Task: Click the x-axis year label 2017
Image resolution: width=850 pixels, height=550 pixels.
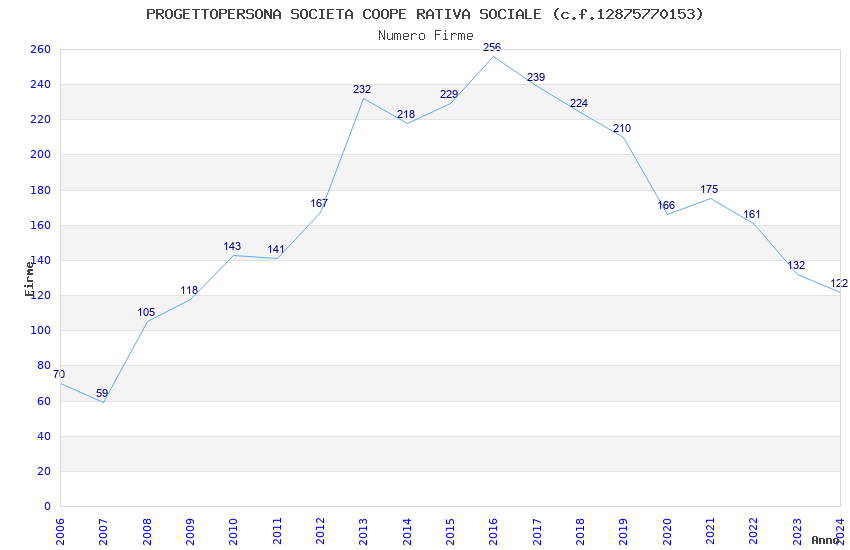Action: click(x=537, y=532)
